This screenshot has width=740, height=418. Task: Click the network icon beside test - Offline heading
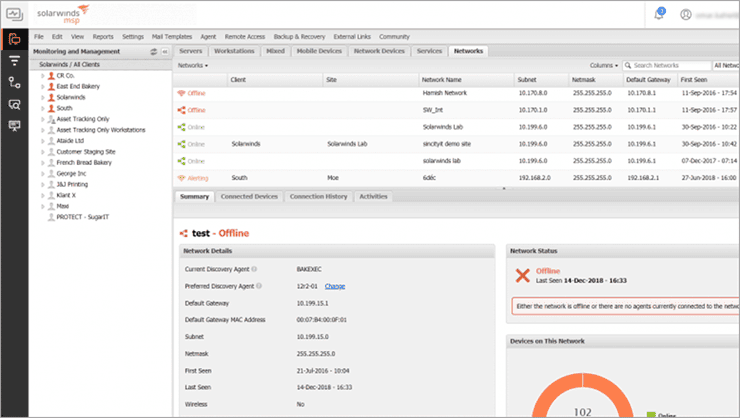[184, 234]
